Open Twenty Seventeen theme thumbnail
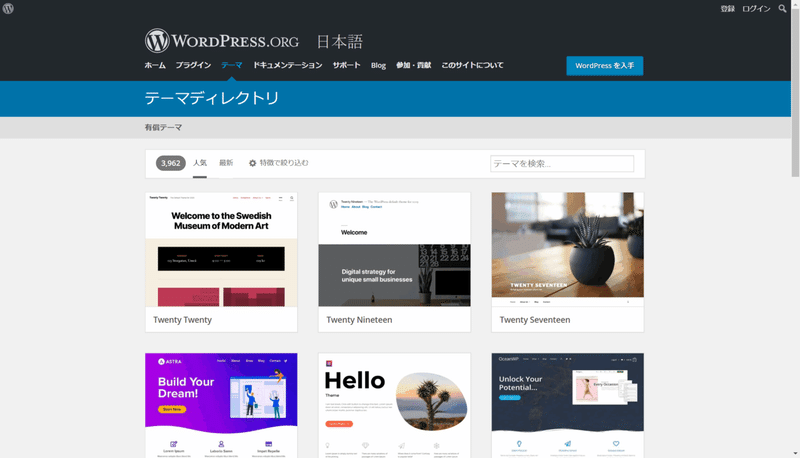 [x=567, y=249]
